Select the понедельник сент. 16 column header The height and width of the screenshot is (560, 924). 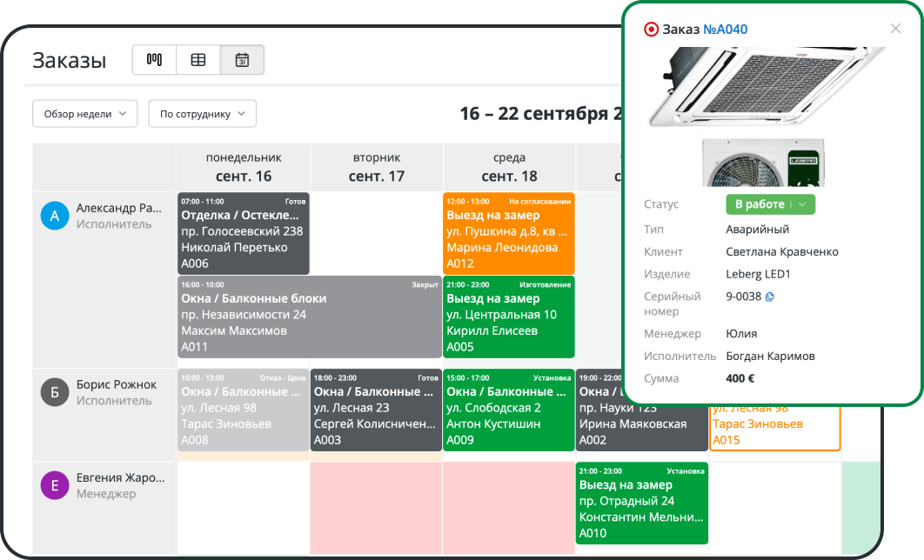click(x=244, y=167)
